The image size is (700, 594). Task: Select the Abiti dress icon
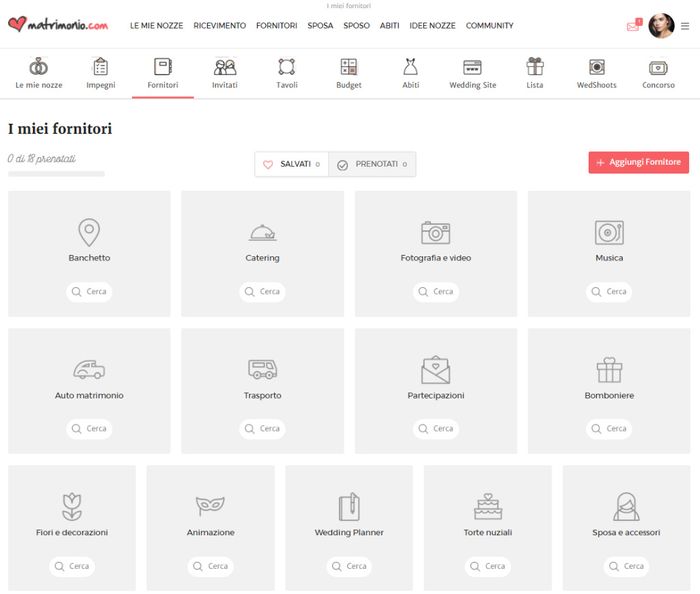(410, 67)
